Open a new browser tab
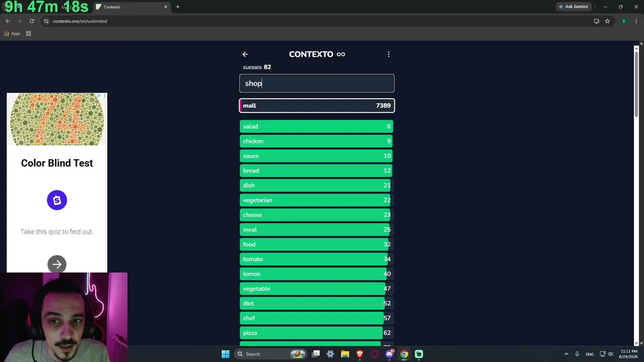The image size is (644, 362). [178, 7]
